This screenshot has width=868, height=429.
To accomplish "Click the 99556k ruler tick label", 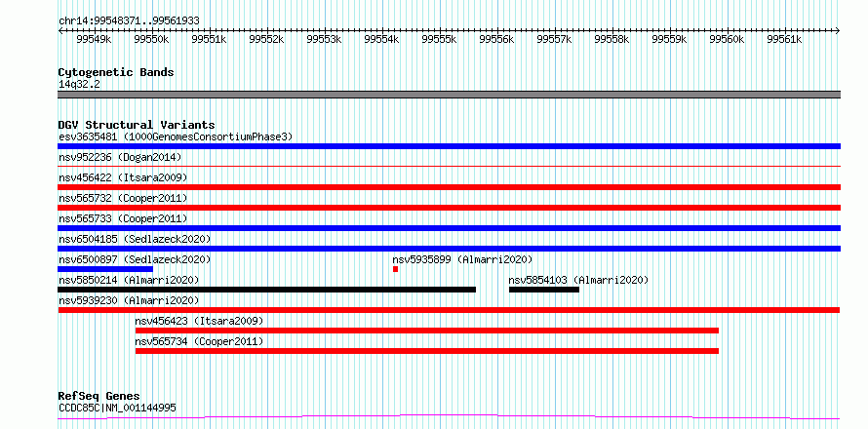I will point(497,39).
